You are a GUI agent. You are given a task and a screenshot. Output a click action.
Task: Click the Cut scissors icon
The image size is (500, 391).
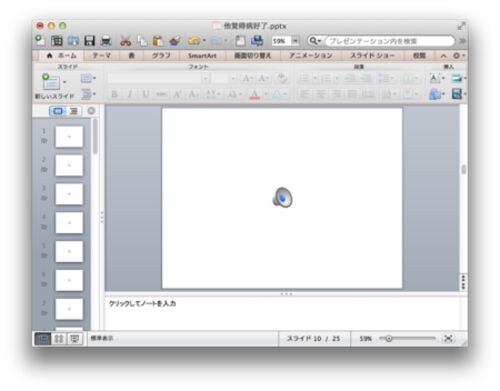[125, 41]
